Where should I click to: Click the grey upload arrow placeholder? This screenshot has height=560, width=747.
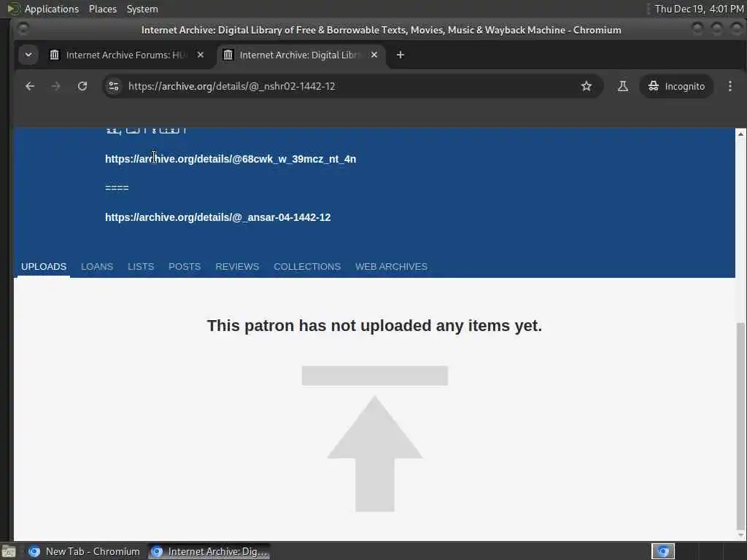(x=375, y=438)
